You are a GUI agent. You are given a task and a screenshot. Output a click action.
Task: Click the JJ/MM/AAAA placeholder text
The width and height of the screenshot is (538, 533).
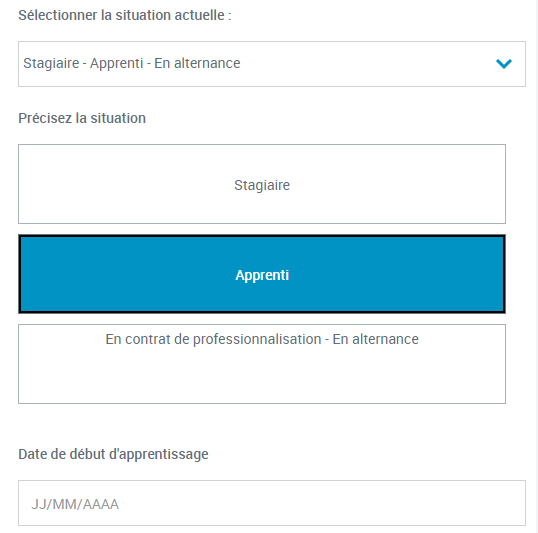[75, 504]
